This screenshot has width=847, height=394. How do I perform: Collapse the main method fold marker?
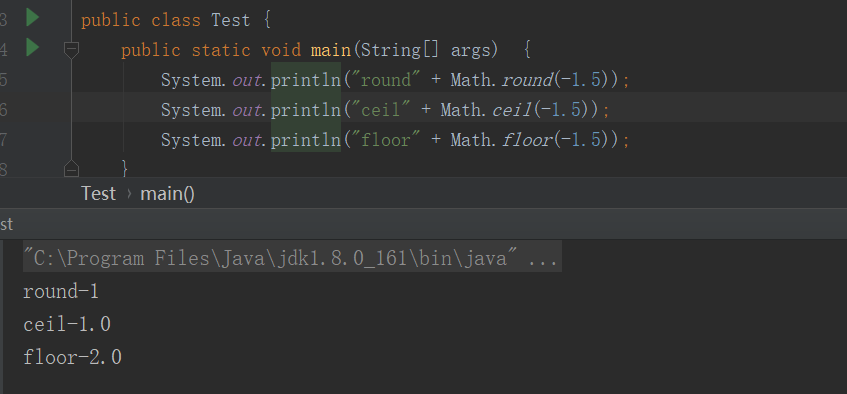click(x=71, y=50)
